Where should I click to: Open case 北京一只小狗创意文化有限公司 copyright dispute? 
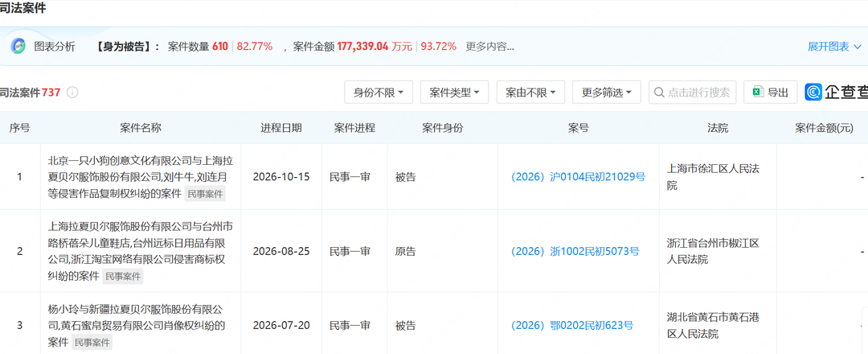point(141,177)
